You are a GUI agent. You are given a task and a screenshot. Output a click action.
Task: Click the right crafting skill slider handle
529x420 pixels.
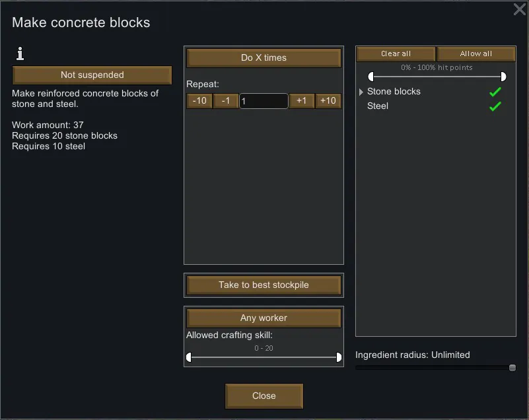(x=339, y=357)
